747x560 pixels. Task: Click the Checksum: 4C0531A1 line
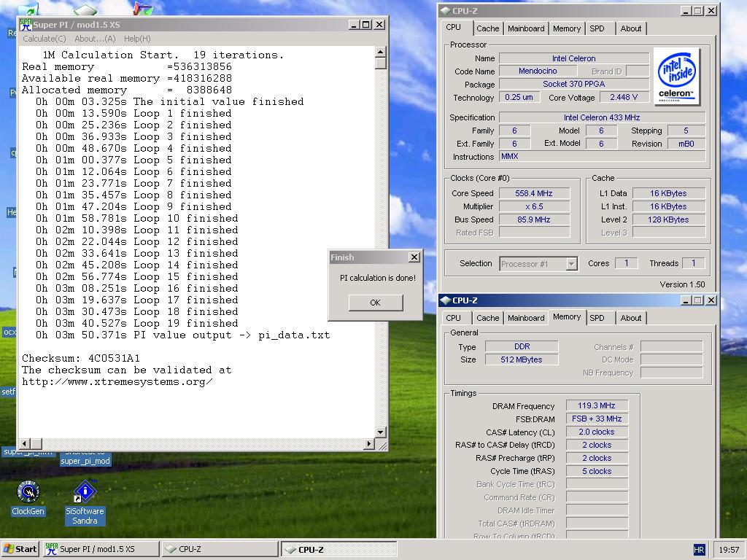point(81,358)
